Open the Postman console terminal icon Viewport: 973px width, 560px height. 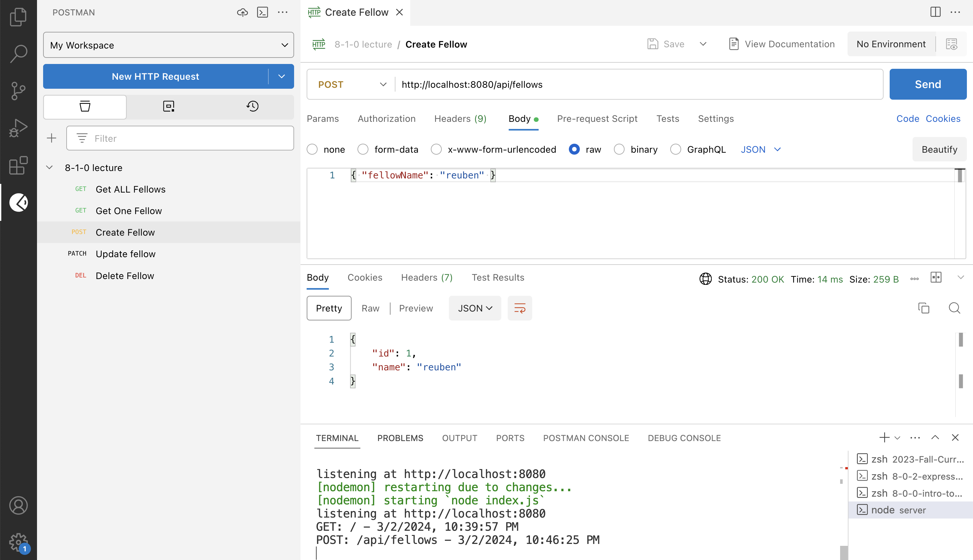point(263,12)
